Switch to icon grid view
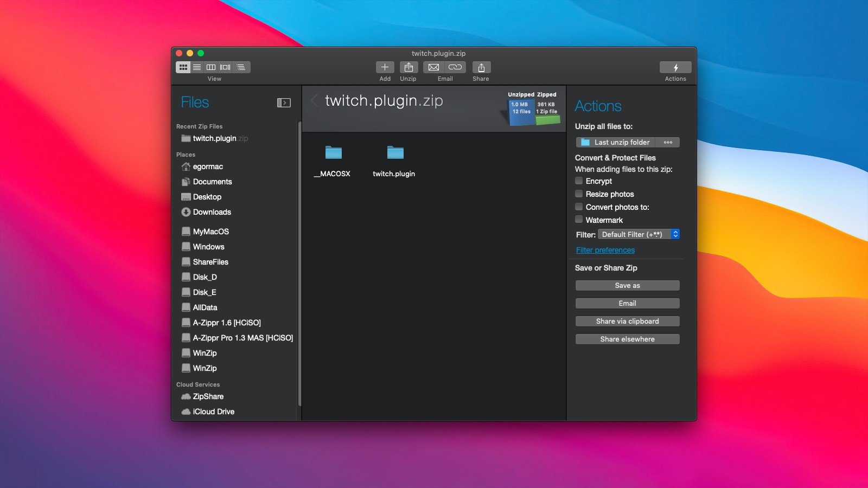This screenshot has width=868, height=488. point(183,67)
